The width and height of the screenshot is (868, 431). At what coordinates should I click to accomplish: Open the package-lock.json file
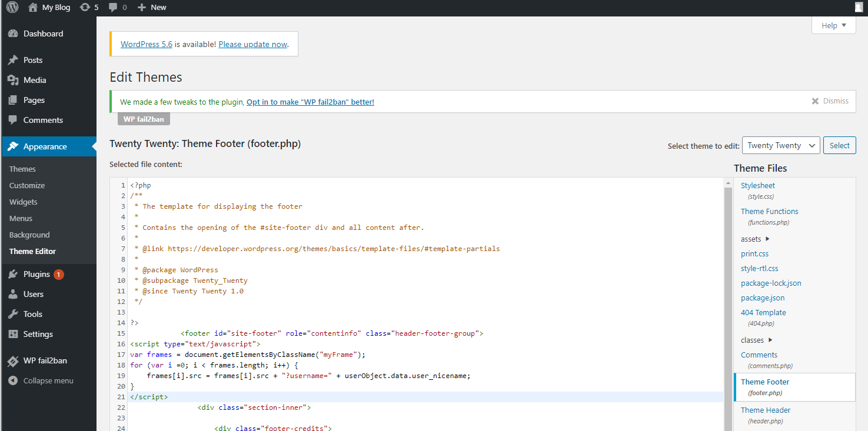[x=771, y=283]
